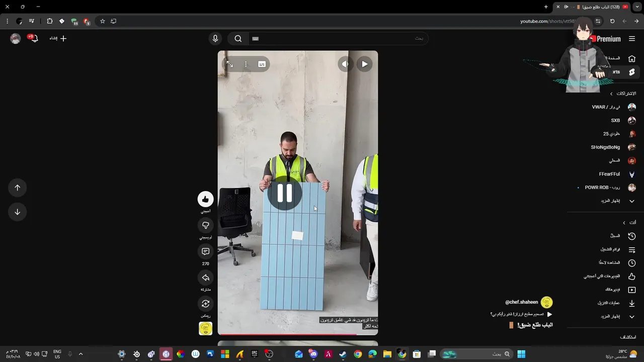Open the Create plus button
644x362 pixels.
(x=58, y=38)
